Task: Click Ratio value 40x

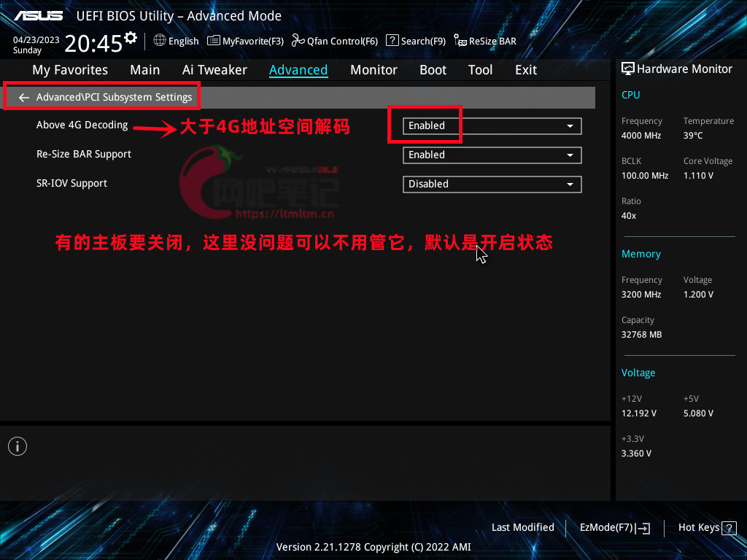Action: 628,216
